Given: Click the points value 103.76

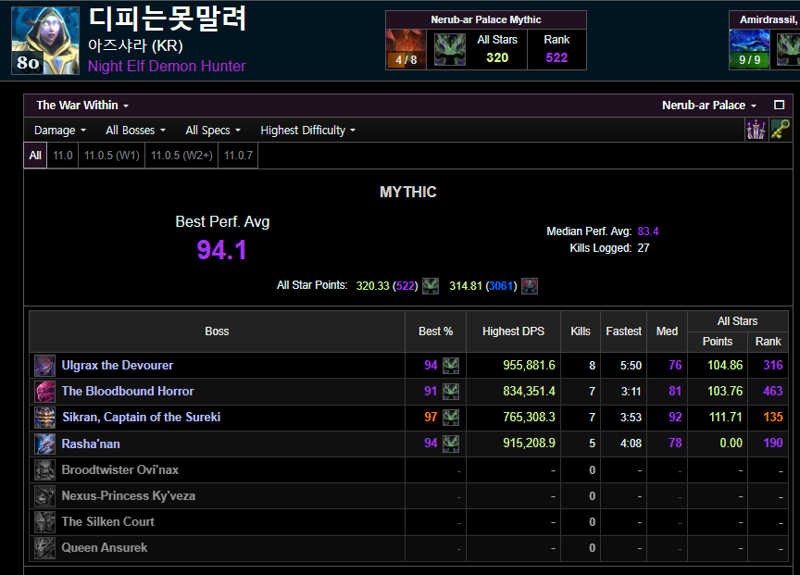Looking at the screenshot, I should [724, 391].
